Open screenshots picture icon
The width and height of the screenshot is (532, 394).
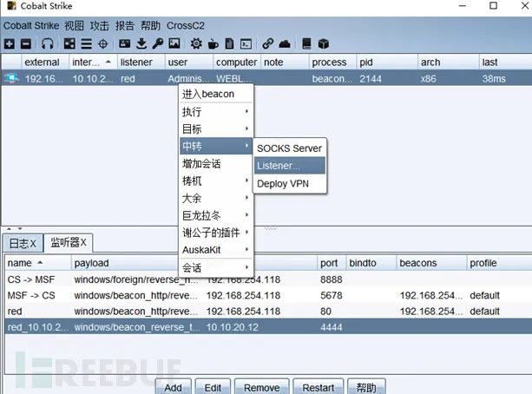pyautogui.click(x=174, y=43)
